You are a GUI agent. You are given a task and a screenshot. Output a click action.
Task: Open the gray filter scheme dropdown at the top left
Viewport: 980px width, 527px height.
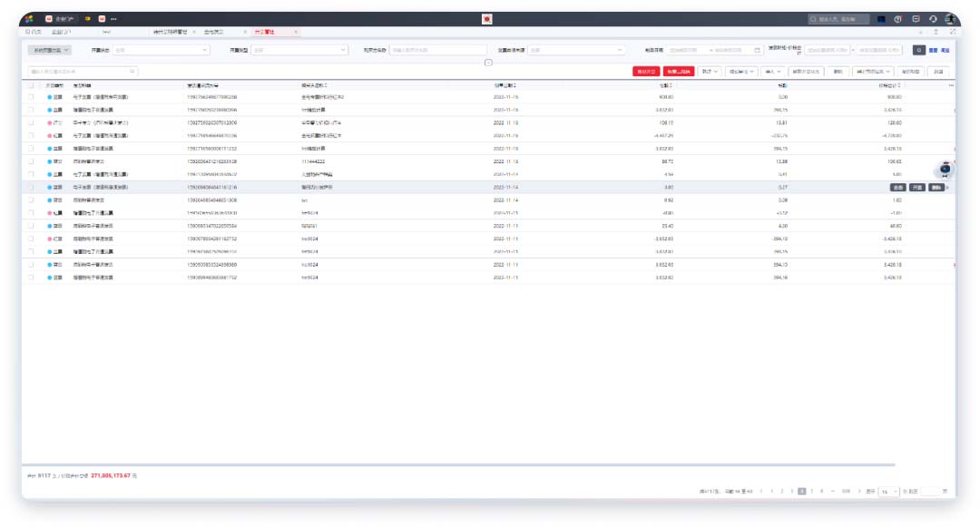[x=49, y=50]
